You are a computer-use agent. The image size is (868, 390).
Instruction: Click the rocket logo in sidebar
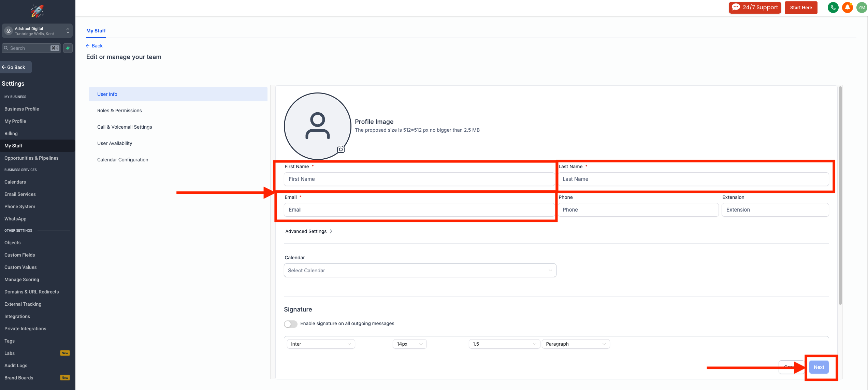pos(37,11)
